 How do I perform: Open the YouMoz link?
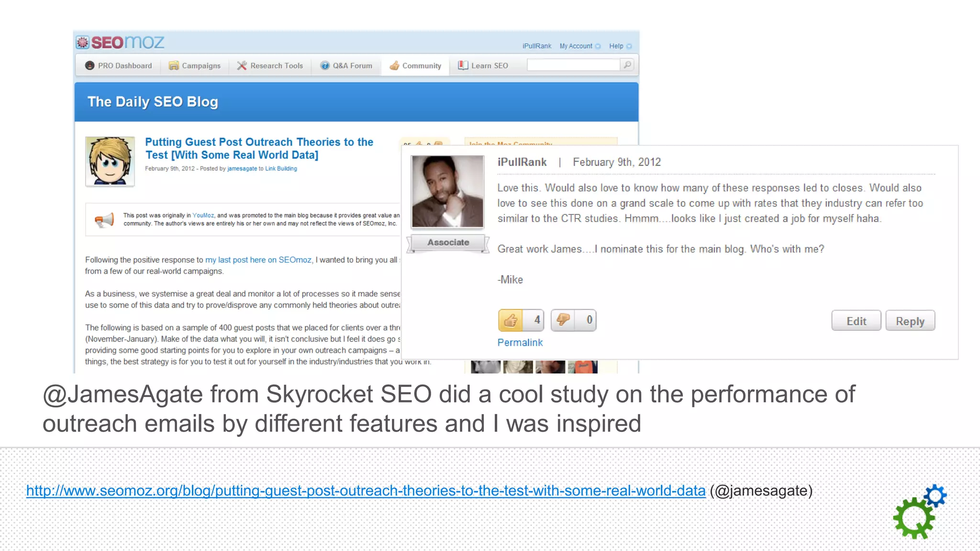(x=203, y=215)
